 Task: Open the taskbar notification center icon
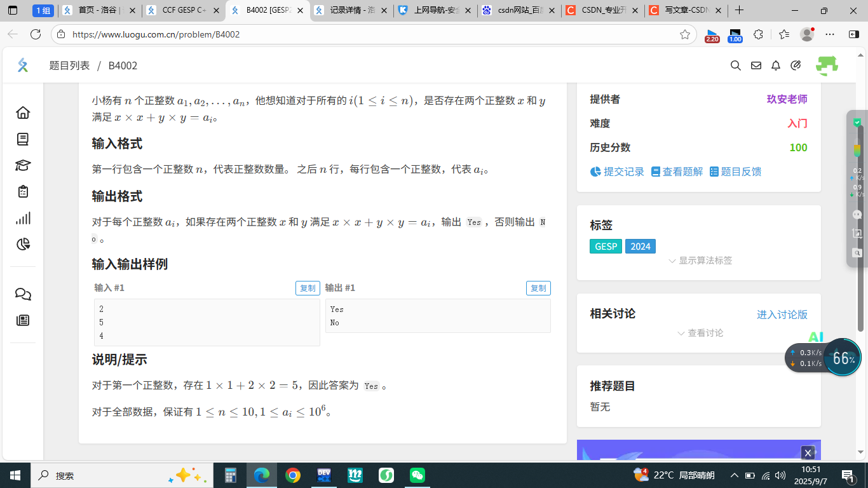click(x=848, y=475)
